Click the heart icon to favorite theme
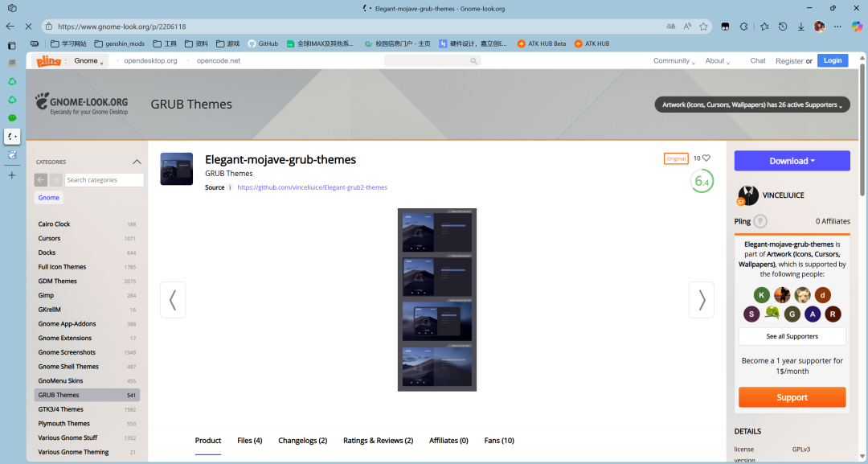This screenshot has height=464, width=868. (706, 158)
